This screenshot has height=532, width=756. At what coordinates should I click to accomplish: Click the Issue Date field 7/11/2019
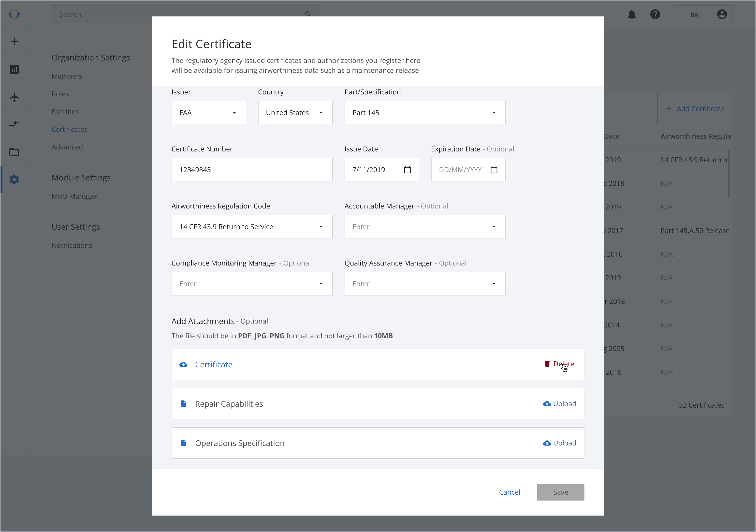pyautogui.click(x=382, y=170)
